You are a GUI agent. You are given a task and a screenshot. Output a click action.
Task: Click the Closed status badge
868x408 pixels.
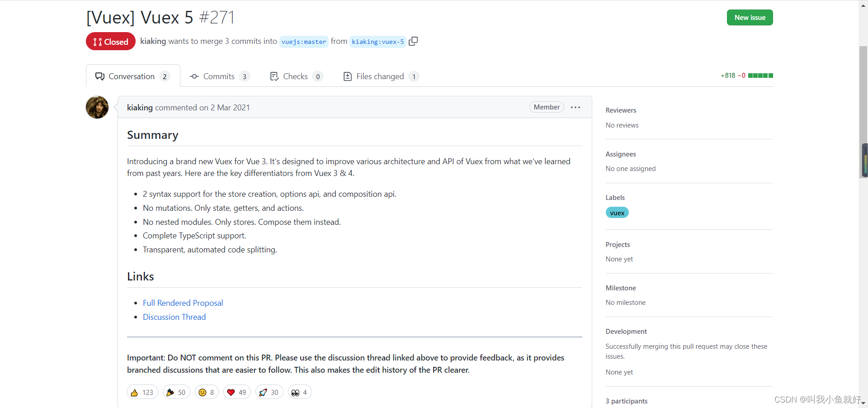point(111,42)
